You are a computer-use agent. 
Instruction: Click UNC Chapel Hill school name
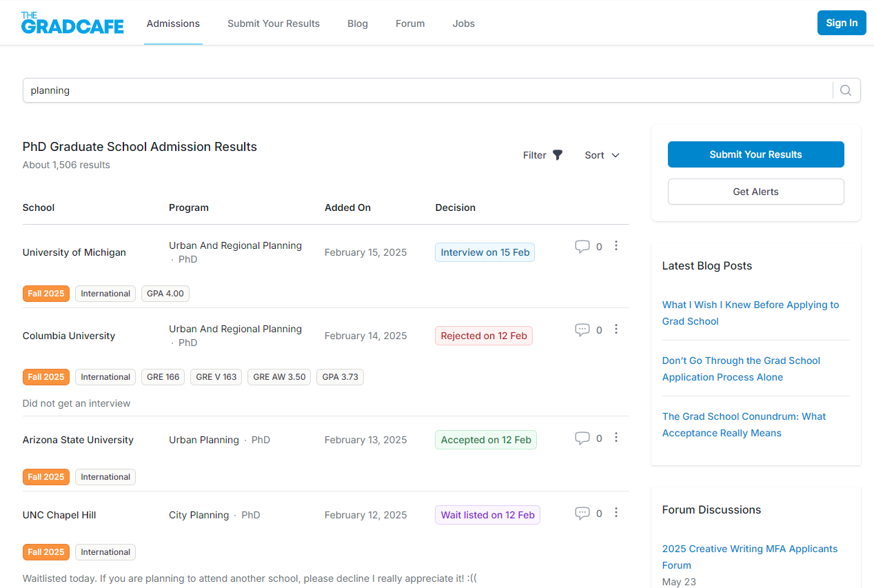coord(59,515)
